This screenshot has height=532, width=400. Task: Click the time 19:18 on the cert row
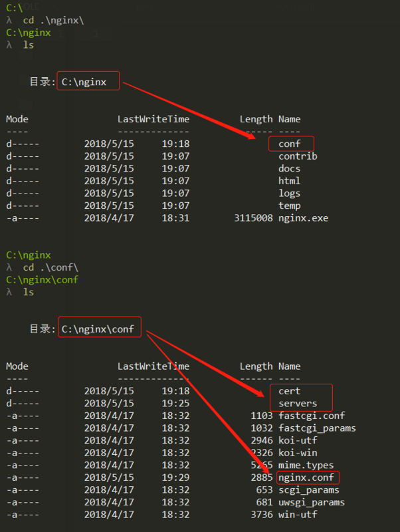pos(175,391)
